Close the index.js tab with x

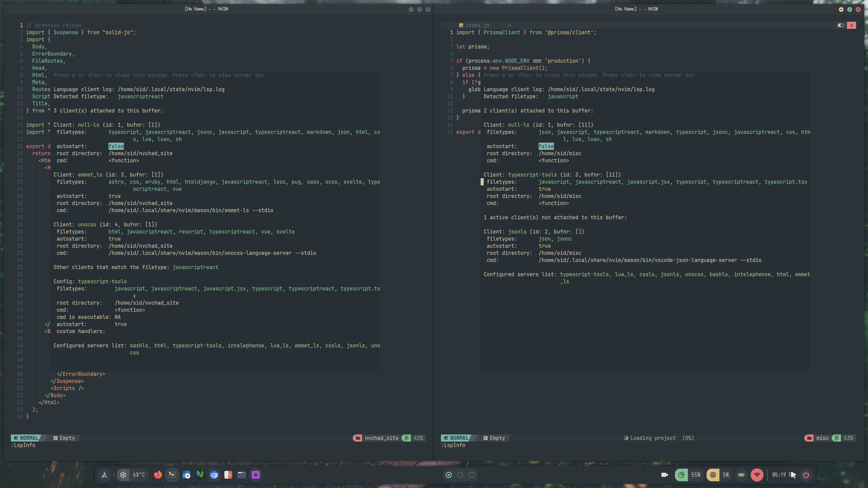tap(509, 25)
